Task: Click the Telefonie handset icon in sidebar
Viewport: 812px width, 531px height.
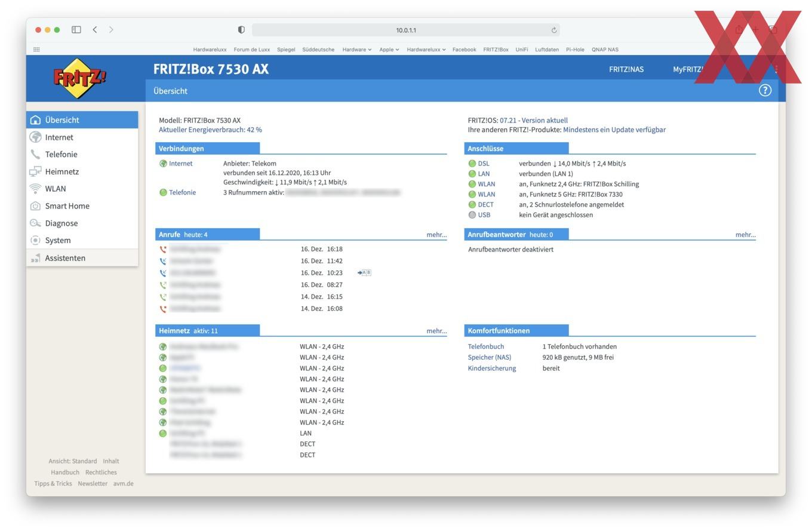Action: pos(35,154)
